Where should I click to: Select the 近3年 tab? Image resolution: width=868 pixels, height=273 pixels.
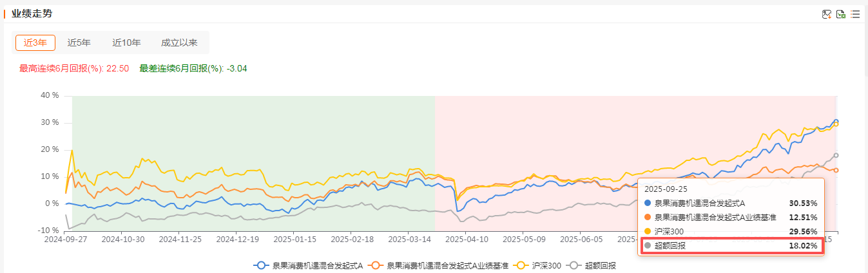[35, 43]
